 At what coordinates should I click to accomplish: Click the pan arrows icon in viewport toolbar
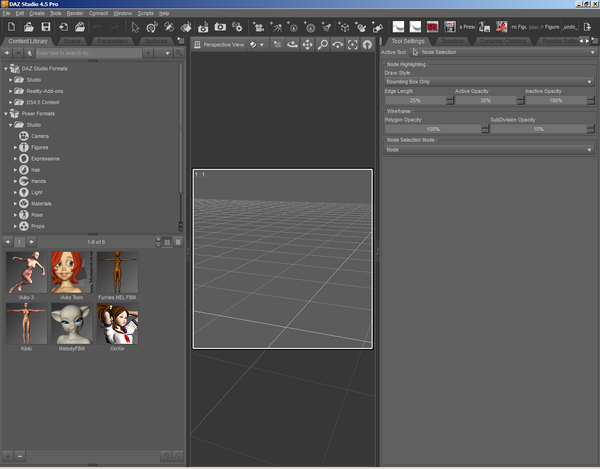307,45
